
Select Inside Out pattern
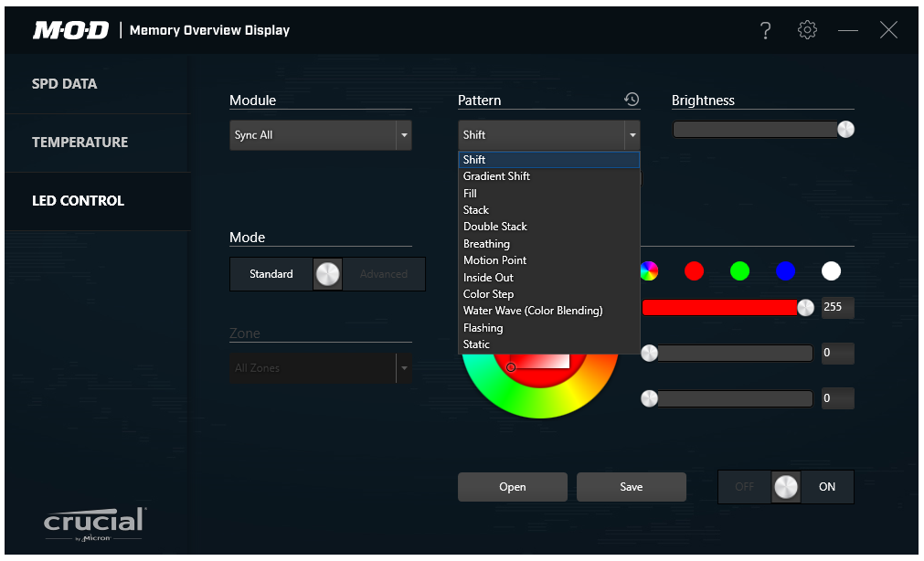tap(549, 277)
